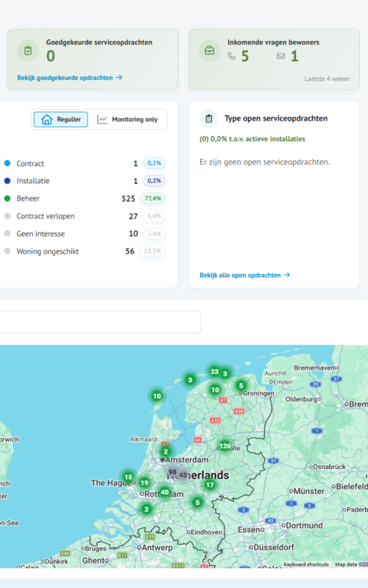
Task: Click map cluster marker 2 south of Rotterdam
Action: (146, 509)
